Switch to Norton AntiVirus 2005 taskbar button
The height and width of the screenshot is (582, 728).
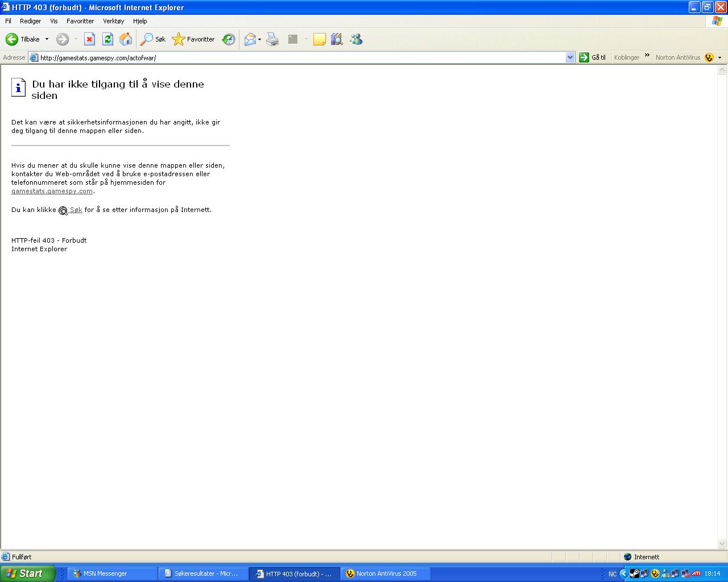[386, 573]
